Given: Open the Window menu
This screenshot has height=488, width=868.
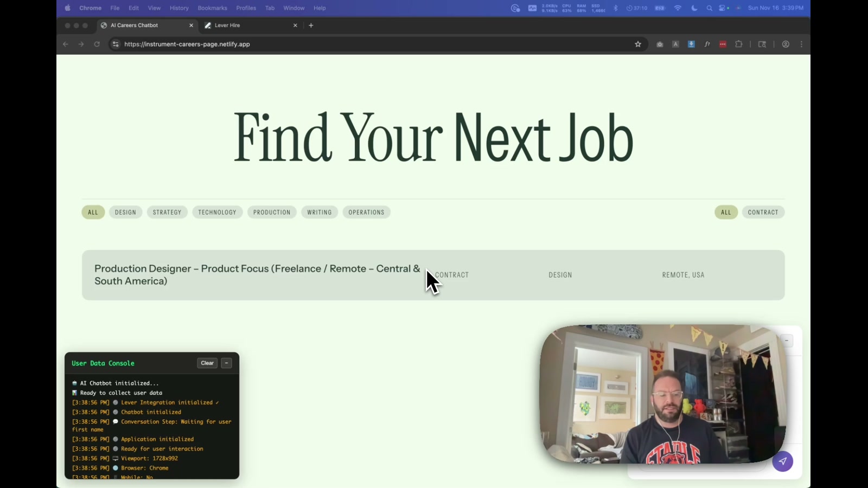Looking at the screenshot, I should 294,8.
